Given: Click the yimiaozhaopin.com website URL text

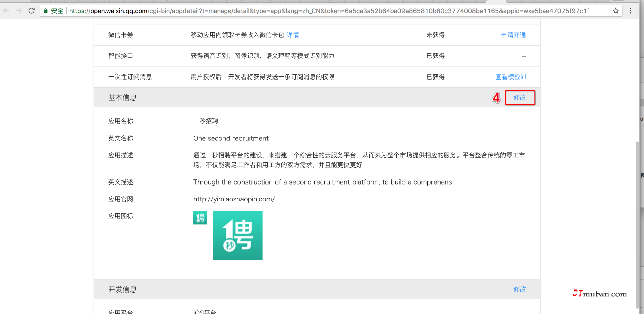Looking at the screenshot, I should click(x=234, y=199).
